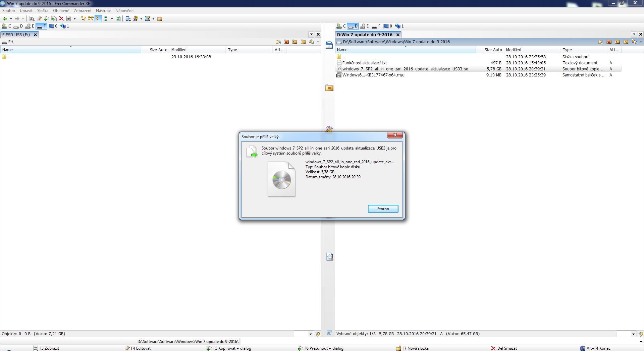Open the Složka menu

pyautogui.click(x=43, y=11)
